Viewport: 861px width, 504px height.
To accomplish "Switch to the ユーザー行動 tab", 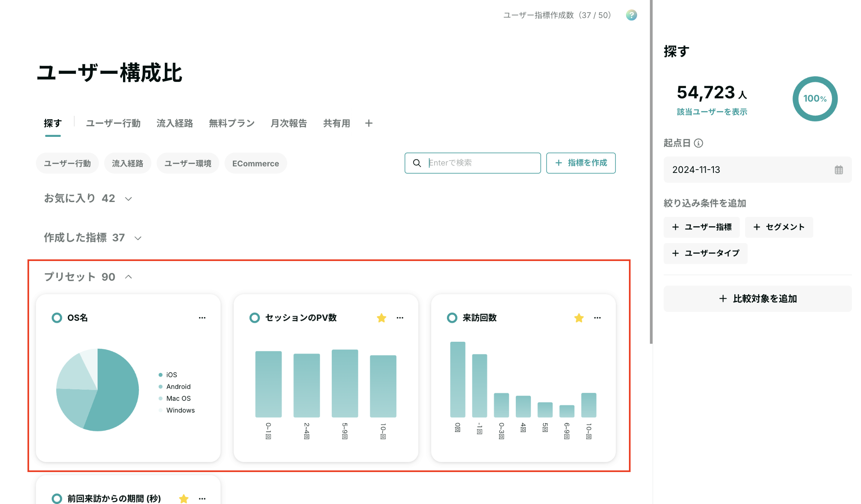I will click(113, 123).
